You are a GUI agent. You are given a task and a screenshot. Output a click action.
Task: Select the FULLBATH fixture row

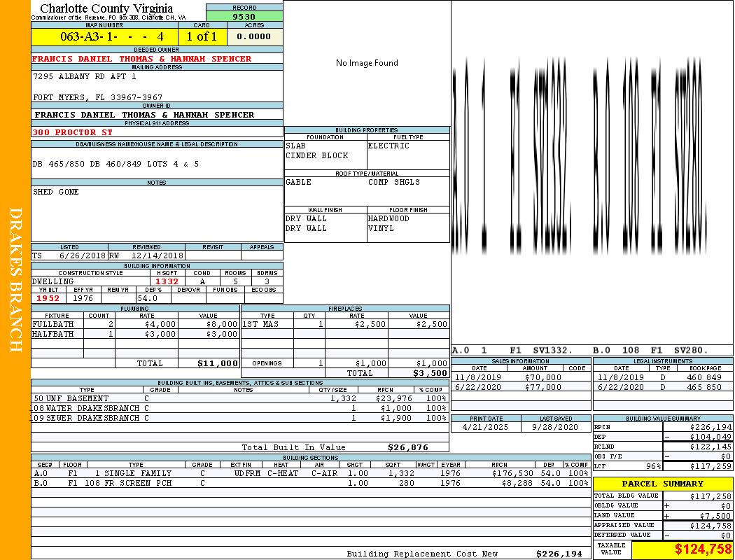pos(135,324)
